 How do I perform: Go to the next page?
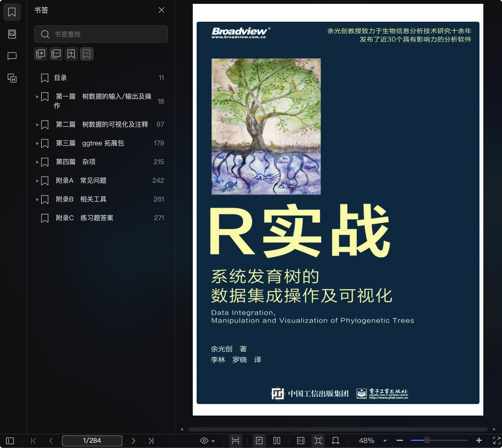point(133,441)
